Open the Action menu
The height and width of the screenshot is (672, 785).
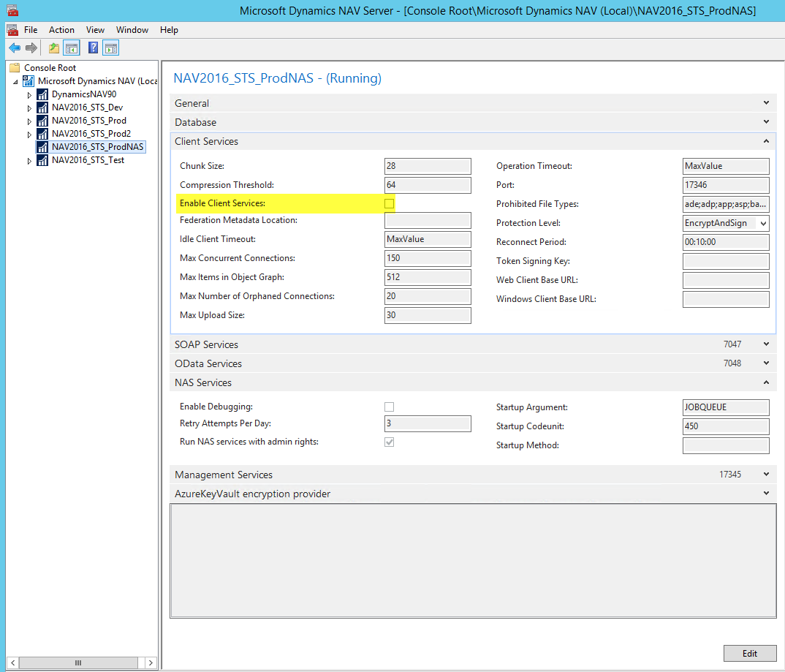pyautogui.click(x=61, y=30)
